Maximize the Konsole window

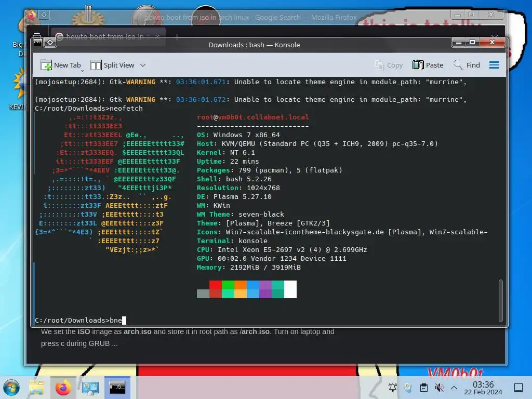point(472,43)
